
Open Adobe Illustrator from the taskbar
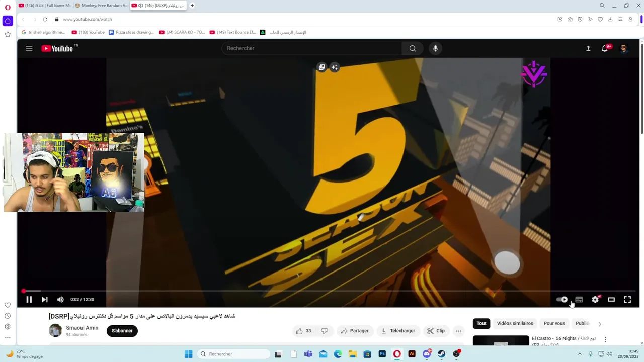point(412,354)
